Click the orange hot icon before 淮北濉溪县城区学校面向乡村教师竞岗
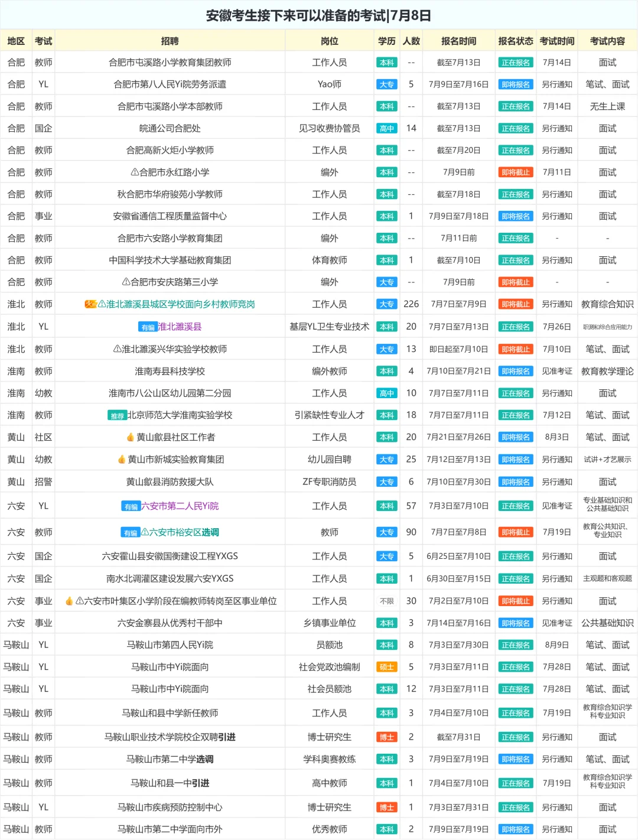 tap(90, 304)
